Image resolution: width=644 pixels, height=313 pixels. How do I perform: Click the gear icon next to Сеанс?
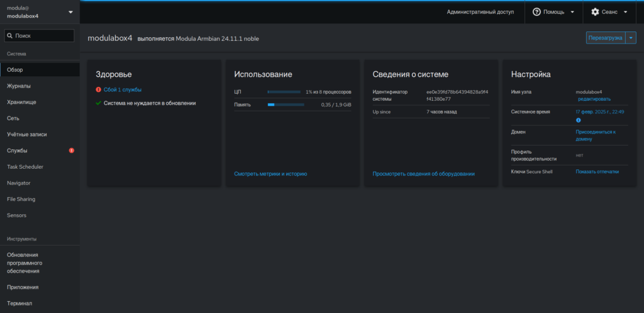(595, 12)
